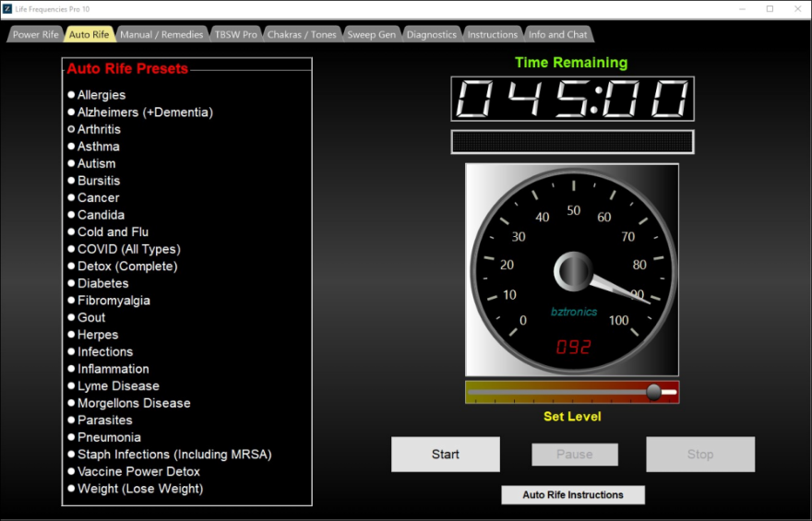This screenshot has height=521, width=812.
Task: Switch to the Sweep Gen tab
Action: [x=371, y=35]
